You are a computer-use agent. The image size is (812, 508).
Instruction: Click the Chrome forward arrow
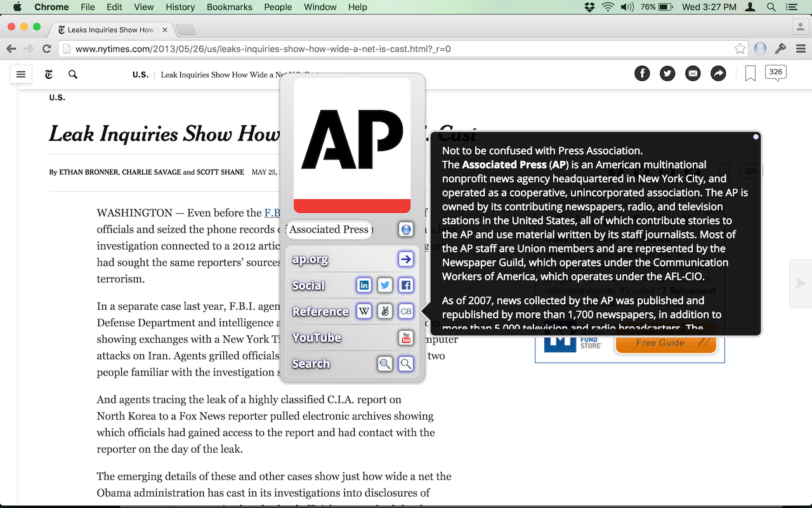click(29, 48)
